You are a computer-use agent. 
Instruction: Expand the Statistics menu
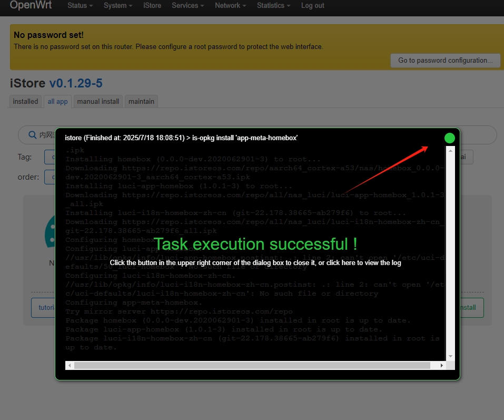click(273, 5)
